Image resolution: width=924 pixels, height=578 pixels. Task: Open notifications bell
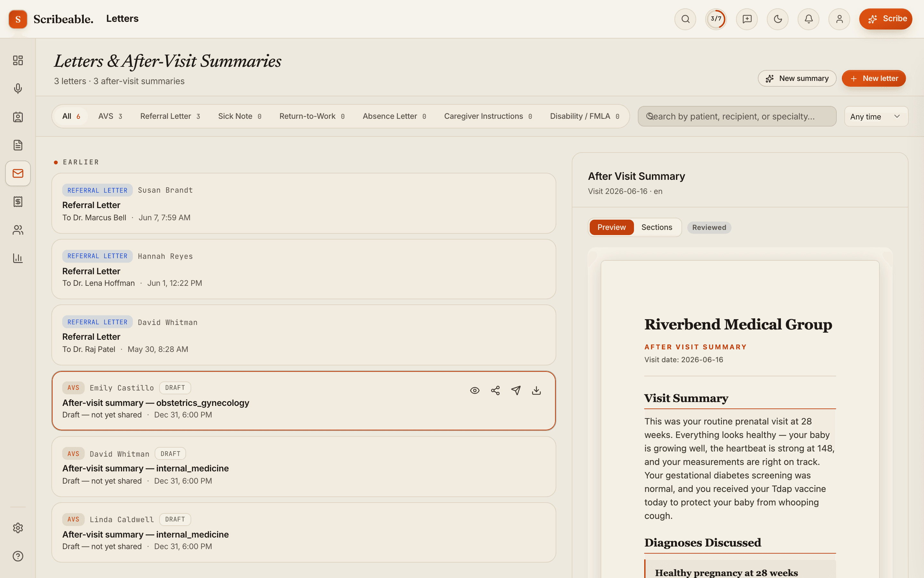pyautogui.click(x=808, y=19)
